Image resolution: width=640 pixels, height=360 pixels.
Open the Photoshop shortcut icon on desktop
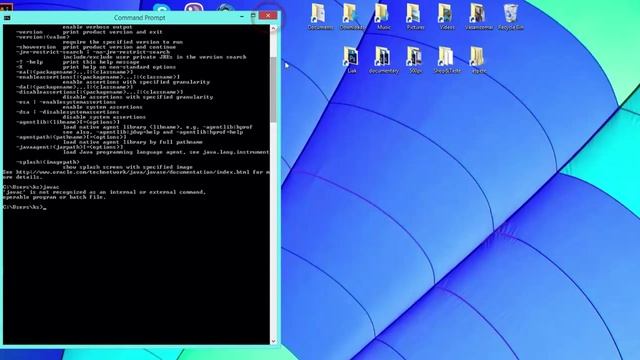[x=351, y=60]
